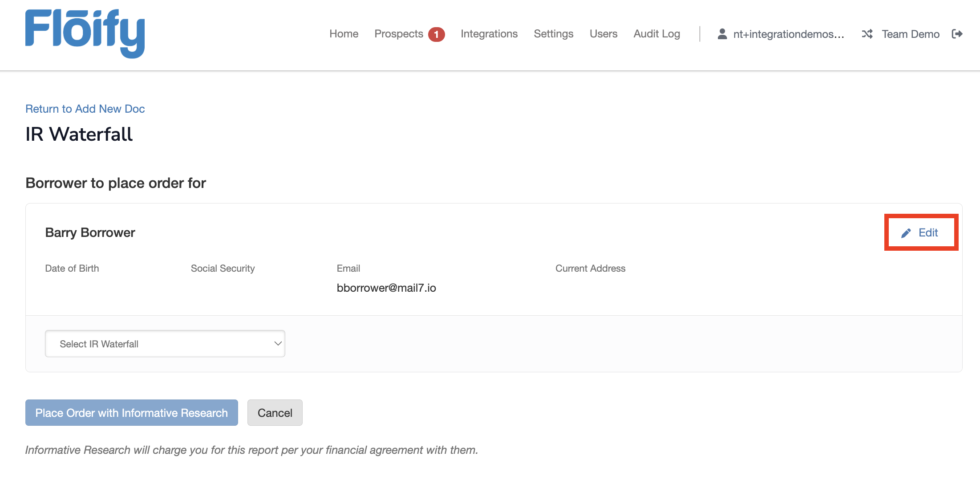Open the Prospects page
The height and width of the screenshot is (497, 980).
[x=399, y=33]
